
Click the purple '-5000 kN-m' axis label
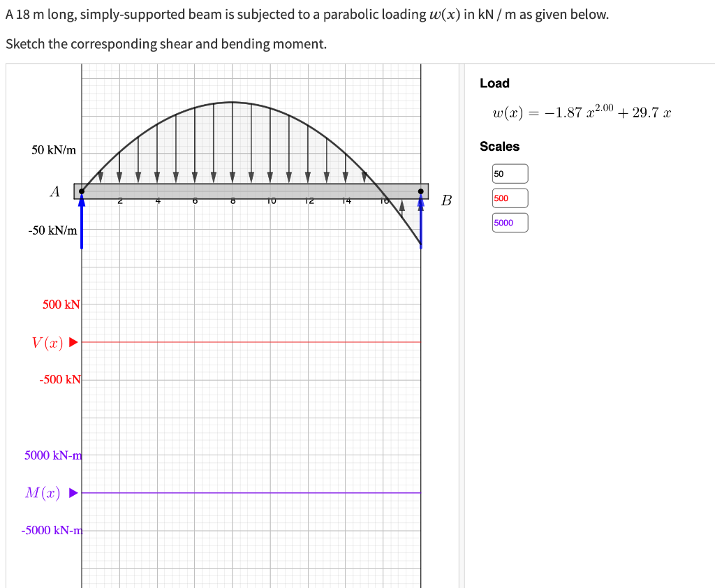coord(52,530)
